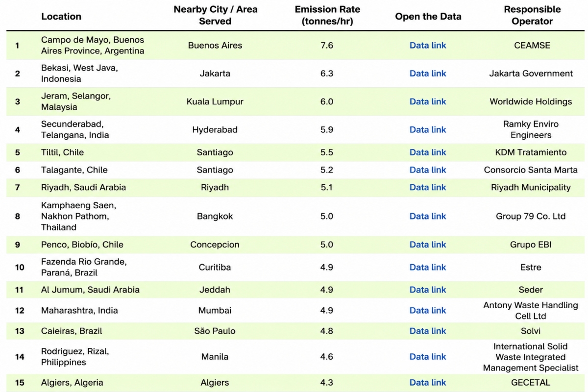This screenshot has height=392, width=588.
Task: Open Data link for Al Jumum row
Action: [428, 290]
